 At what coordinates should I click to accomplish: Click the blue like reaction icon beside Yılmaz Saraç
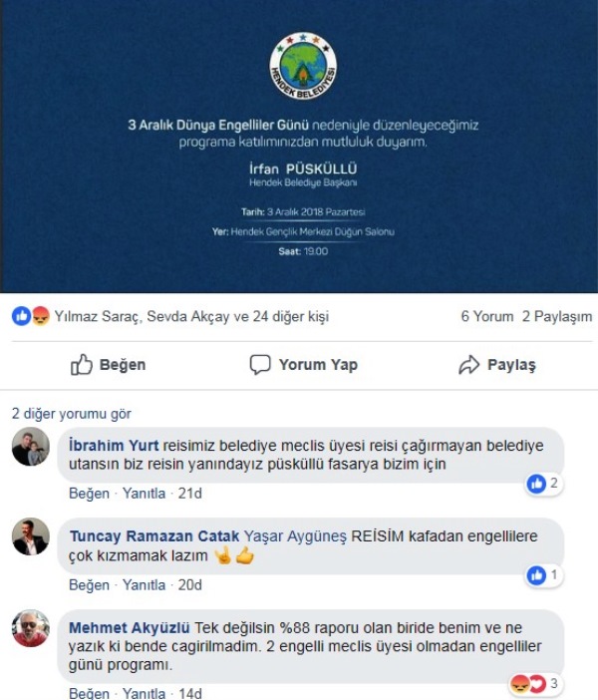[x=21, y=316]
